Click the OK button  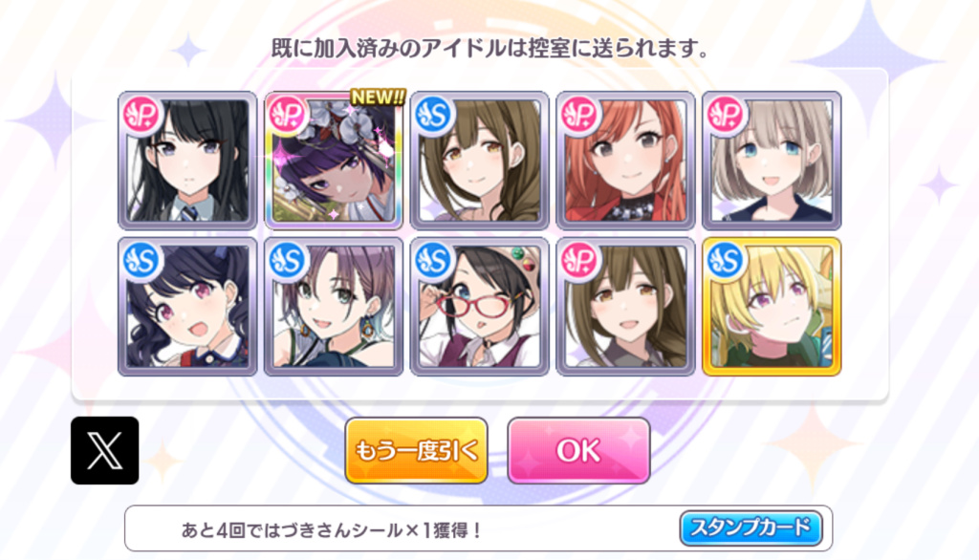click(x=578, y=450)
